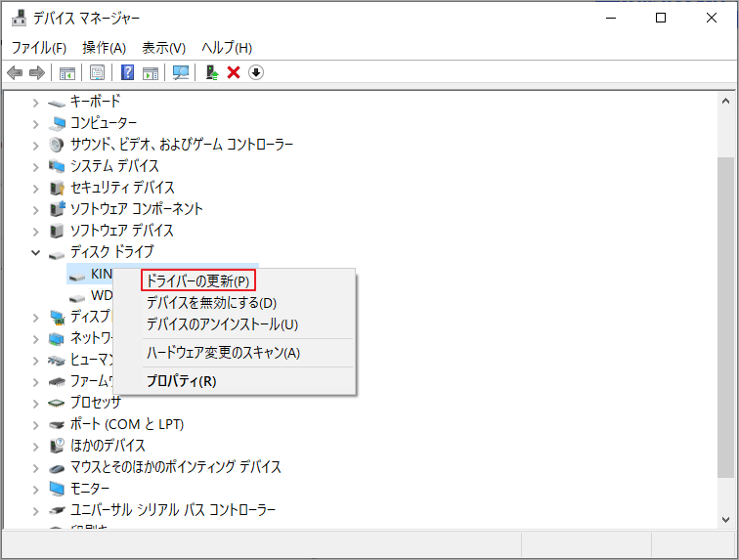Select the ソフトウェア デバイス tree row
Image resolution: width=739 pixels, height=560 pixels.
pyautogui.click(x=122, y=231)
